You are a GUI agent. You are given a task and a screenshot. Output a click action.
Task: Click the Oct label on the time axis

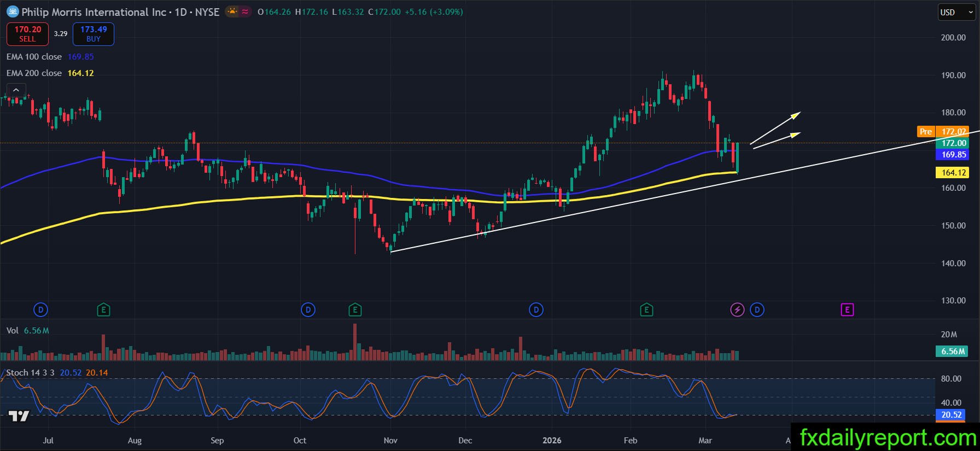(300, 441)
